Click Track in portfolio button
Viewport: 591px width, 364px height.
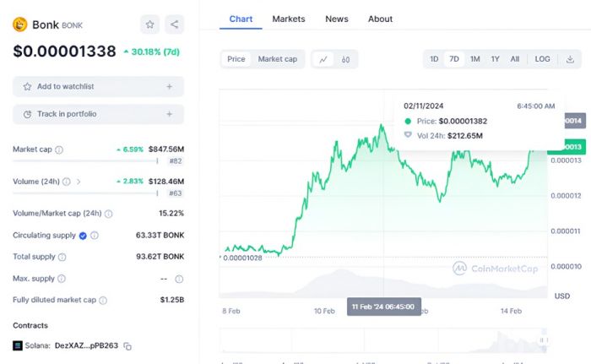(x=99, y=114)
